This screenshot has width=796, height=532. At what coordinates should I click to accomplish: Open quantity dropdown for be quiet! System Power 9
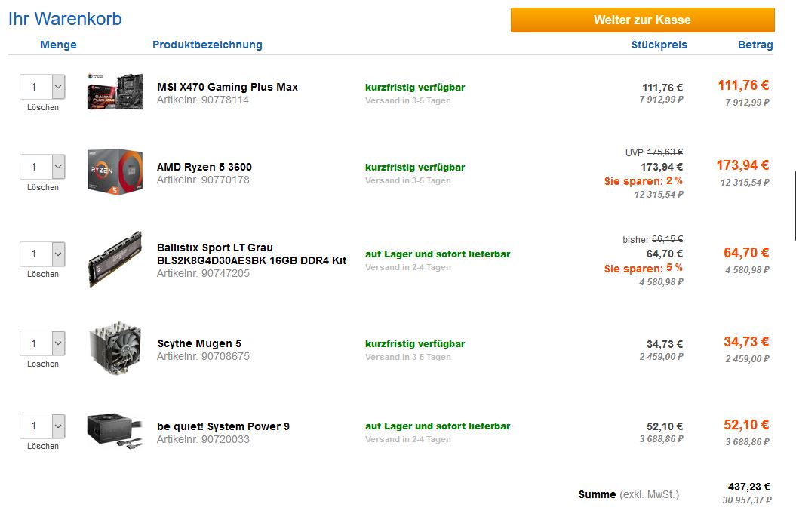pyautogui.click(x=58, y=426)
